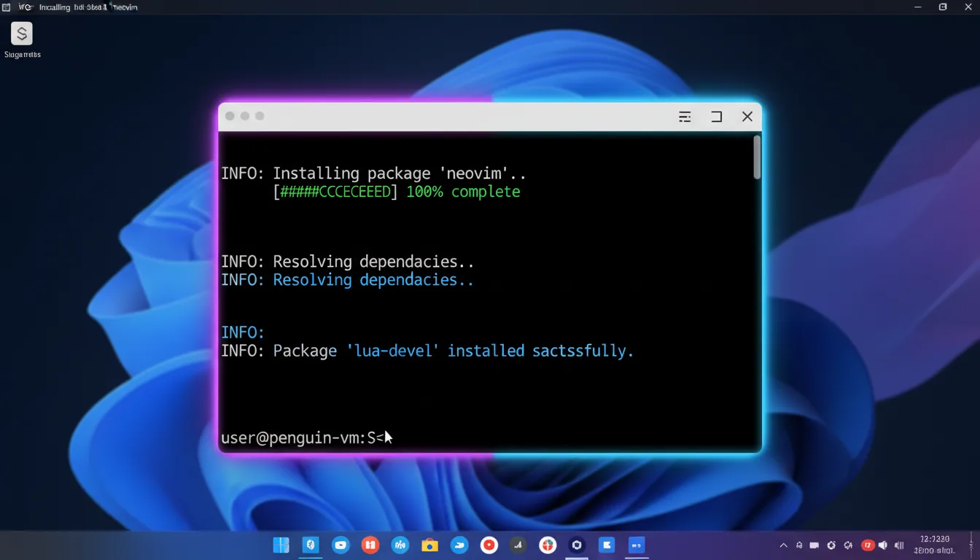Click the terminal window scrollbar

(x=757, y=157)
